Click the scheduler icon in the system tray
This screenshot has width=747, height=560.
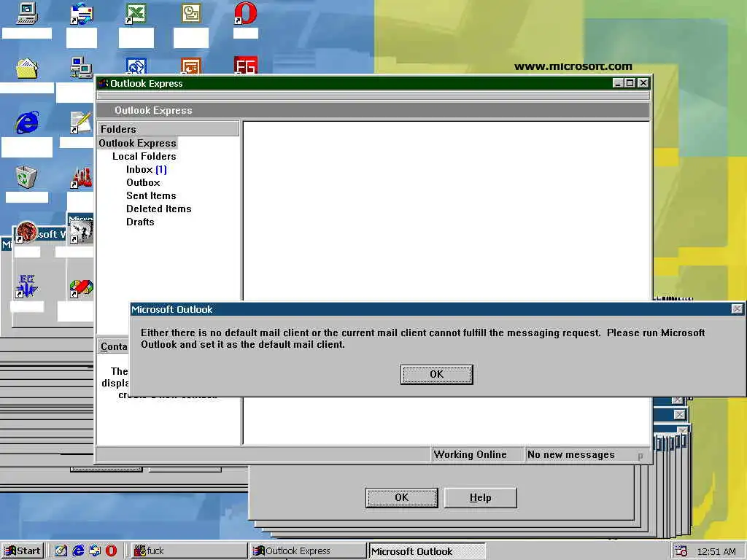(681, 551)
